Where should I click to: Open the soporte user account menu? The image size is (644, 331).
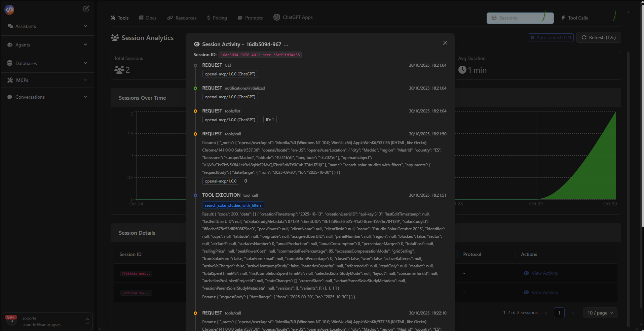(48, 321)
